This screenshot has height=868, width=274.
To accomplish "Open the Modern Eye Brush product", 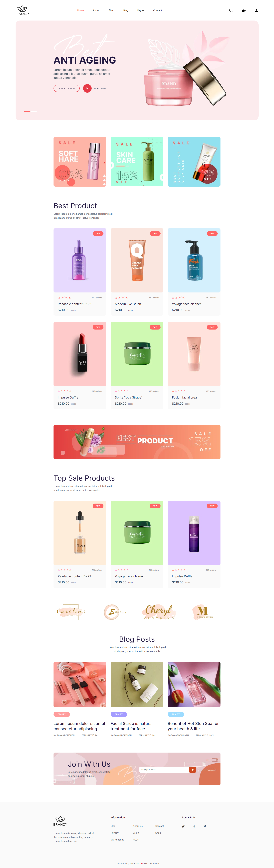I will click(x=128, y=304).
